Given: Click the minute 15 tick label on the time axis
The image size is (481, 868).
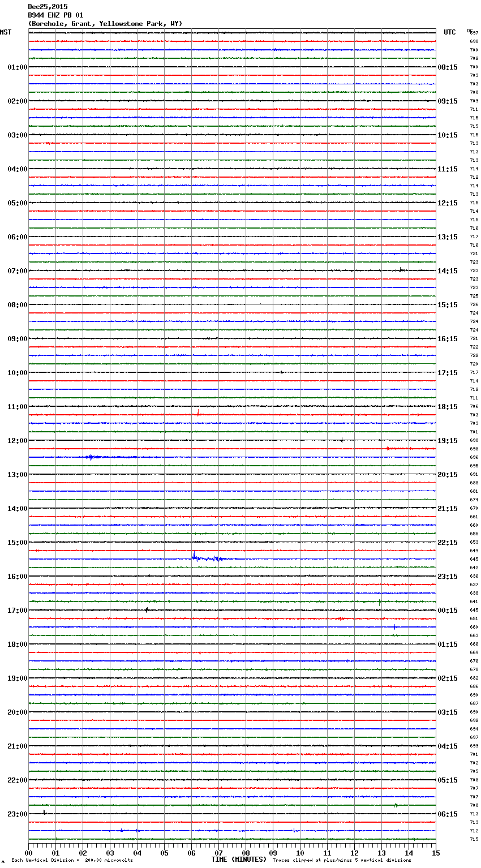Looking at the screenshot, I should (436, 853).
